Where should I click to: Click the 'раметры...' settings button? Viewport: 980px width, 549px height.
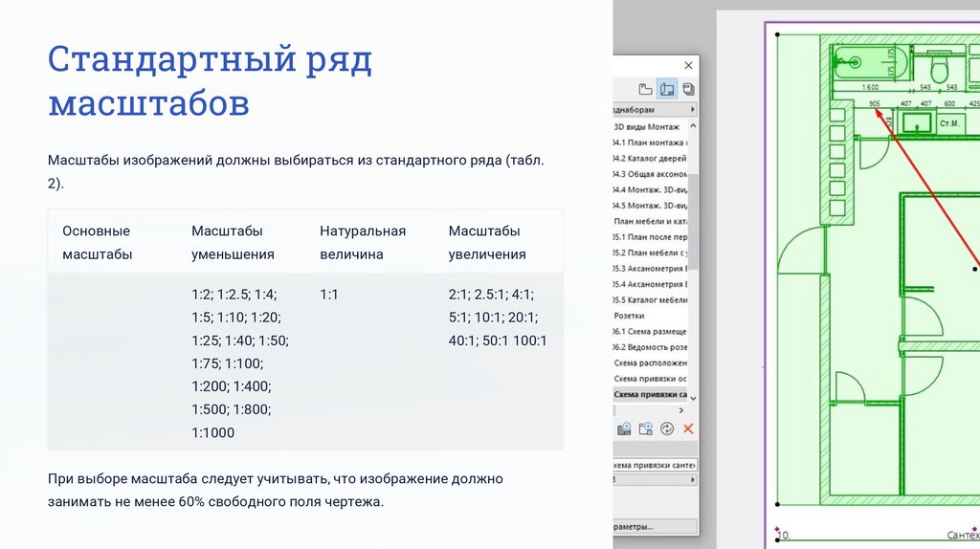(655, 526)
